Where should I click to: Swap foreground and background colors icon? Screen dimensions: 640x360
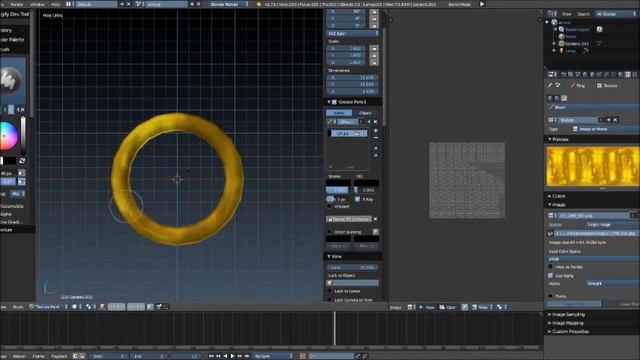pos(22,161)
